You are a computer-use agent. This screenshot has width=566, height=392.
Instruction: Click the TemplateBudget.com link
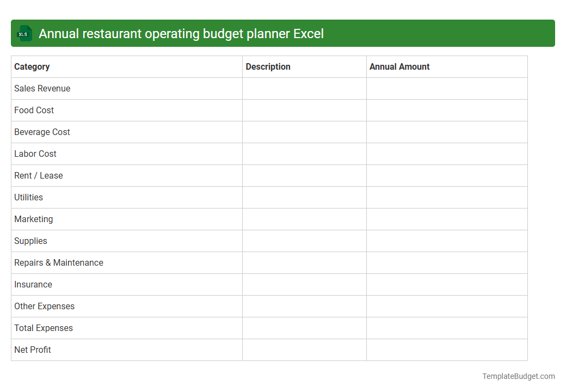518,376
